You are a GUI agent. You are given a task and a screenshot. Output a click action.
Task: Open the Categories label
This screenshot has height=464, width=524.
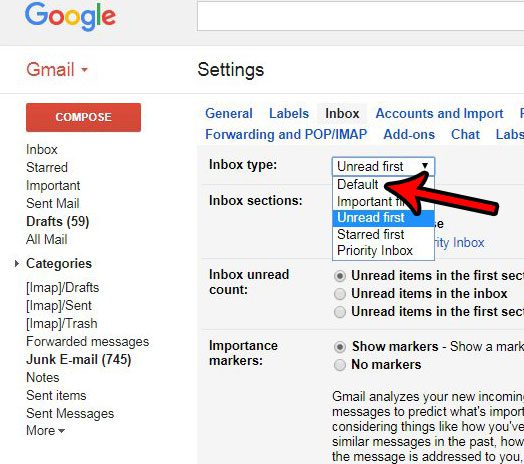point(59,263)
